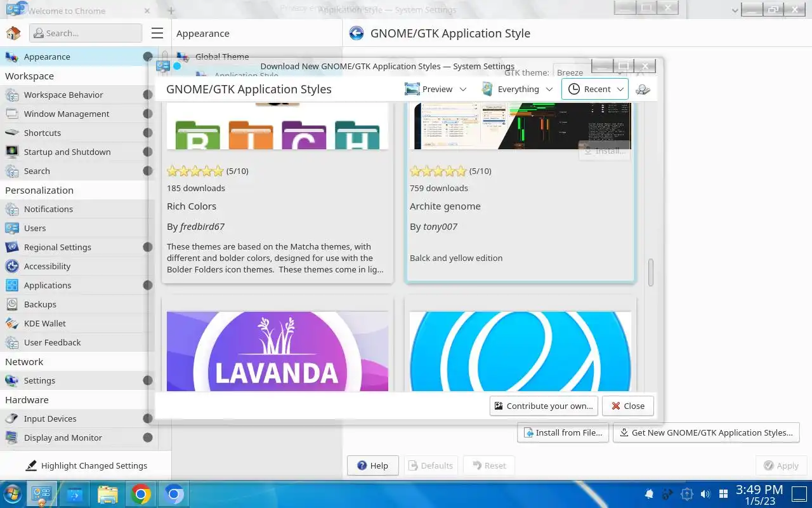Click the Archite genome preview thumbnail
Viewport: 812px width, 508px height.
click(x=520, y=126)
